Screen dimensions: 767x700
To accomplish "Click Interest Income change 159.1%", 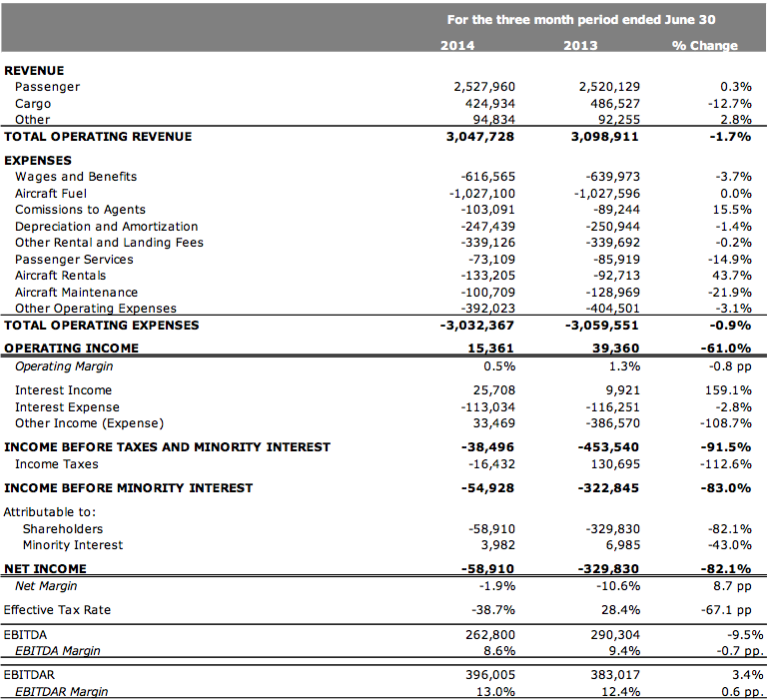I will (729, 390).
